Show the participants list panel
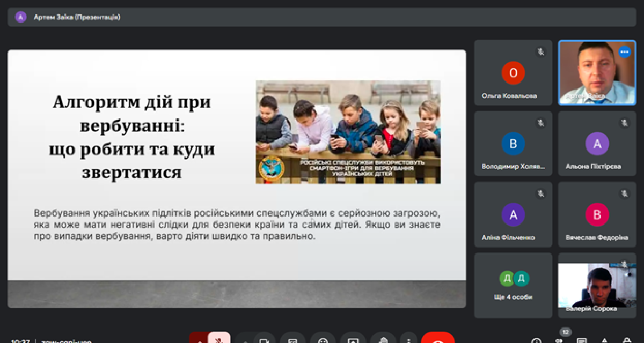 559,339
